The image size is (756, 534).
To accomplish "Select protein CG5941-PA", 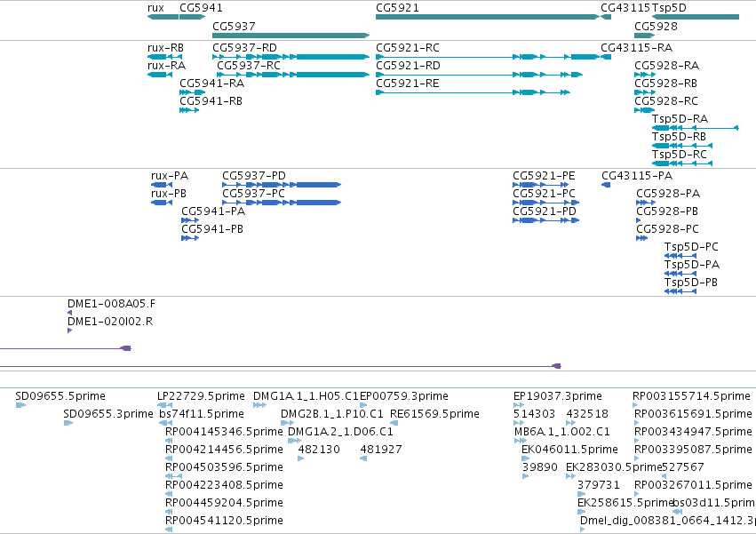I will (190, 220).
